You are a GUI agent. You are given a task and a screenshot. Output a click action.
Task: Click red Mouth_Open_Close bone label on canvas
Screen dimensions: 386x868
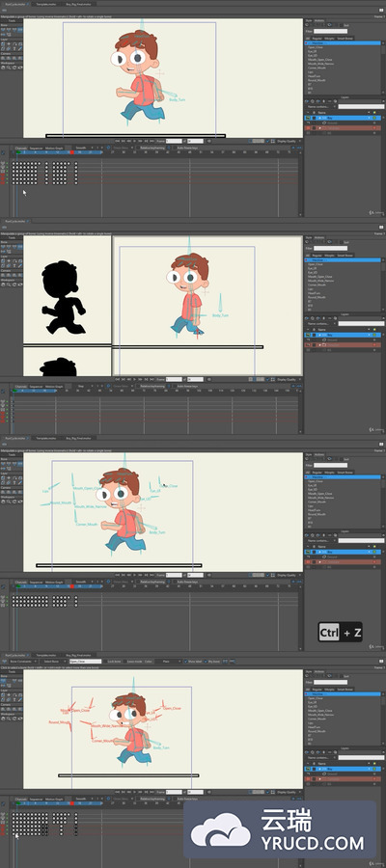pos(74,710)
